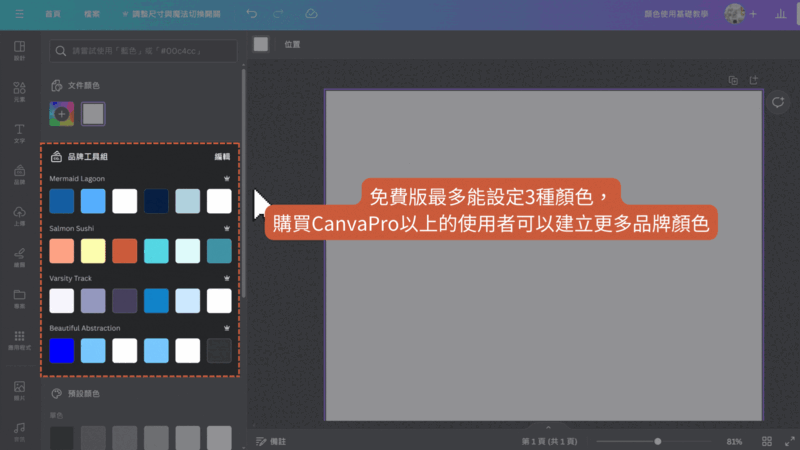This screenshot has width=800, height=450.
Task: Click the cloud save status icon
Action: pos(311,15)
